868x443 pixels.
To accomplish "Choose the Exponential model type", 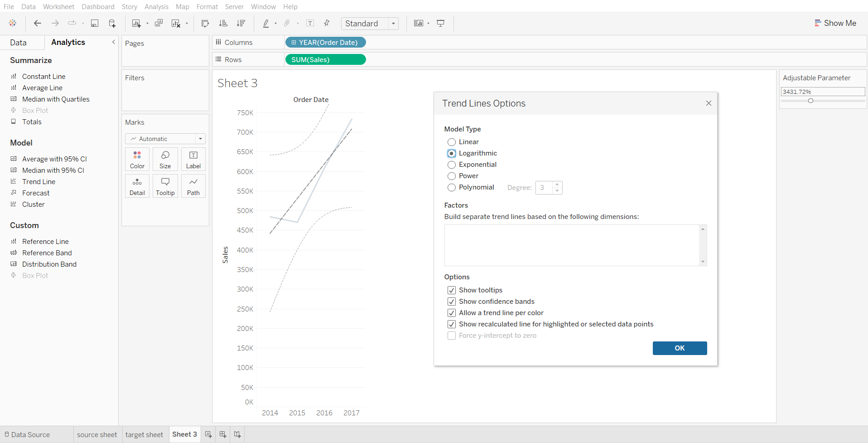I will pos(452,165).
